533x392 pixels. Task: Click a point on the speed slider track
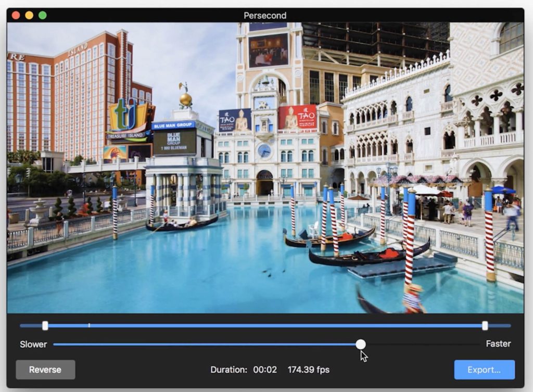(x=208, y=344)
